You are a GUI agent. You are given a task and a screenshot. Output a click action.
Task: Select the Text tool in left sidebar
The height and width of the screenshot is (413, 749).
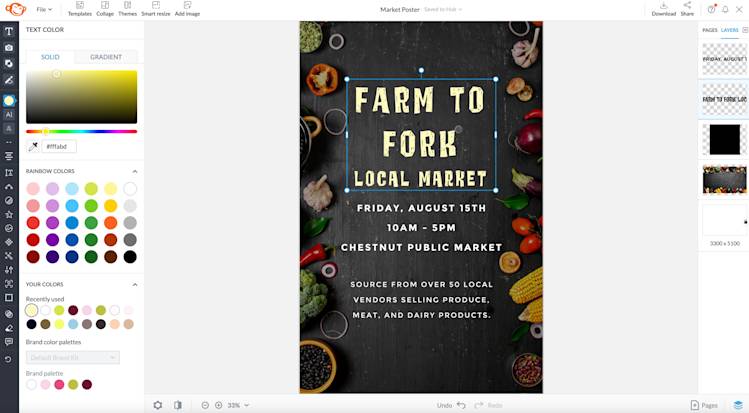tap(9, 32)
